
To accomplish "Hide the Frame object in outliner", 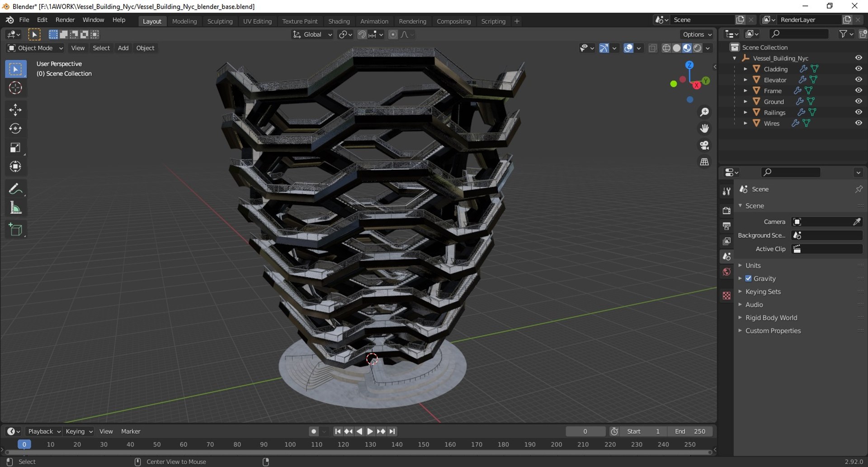I will [x=859, y=91].
